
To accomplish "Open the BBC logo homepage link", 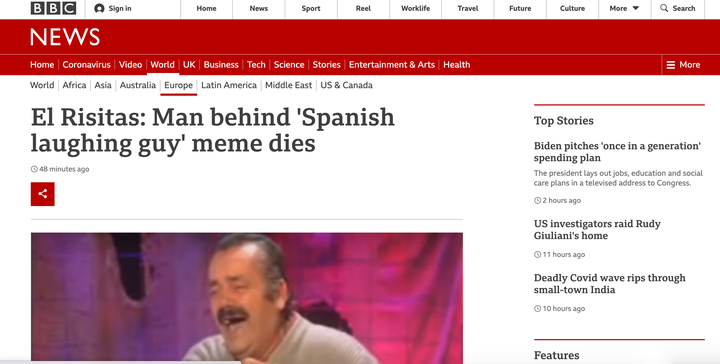I will click(x=53, y=8).
